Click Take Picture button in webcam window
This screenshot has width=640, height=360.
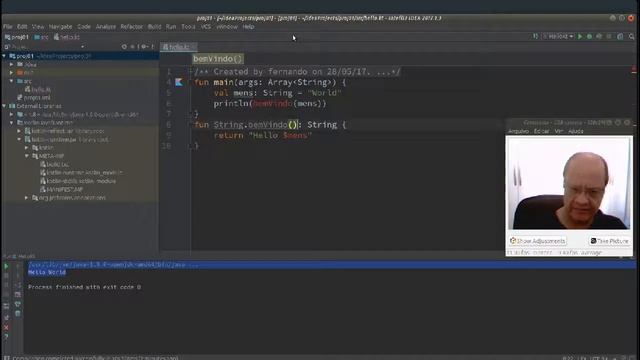610,241
